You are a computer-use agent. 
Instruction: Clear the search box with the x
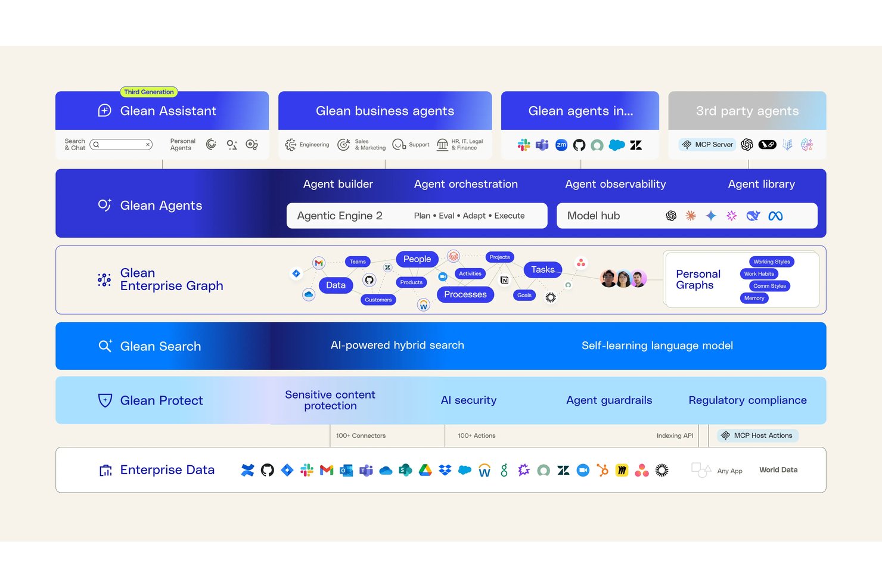tap(148, 145)
